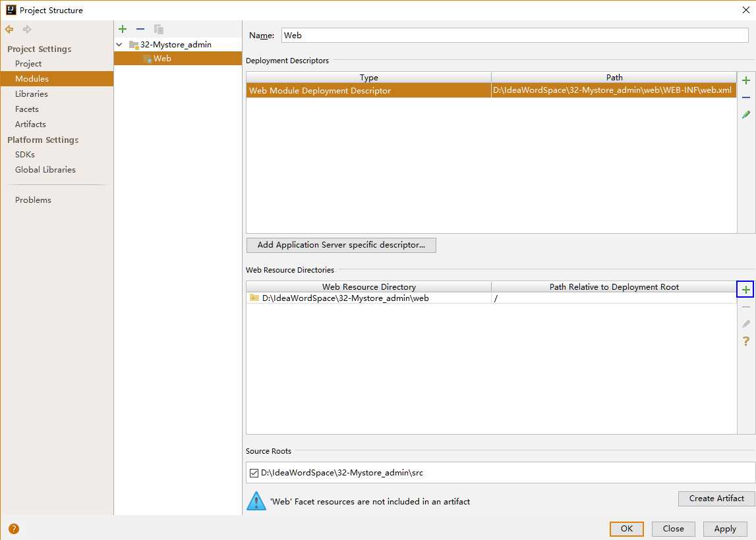756x540 pixels.
Task: Collapse the 32-Mystore_admin tree node
Action: pyautogui.click(x=119, y=44)
